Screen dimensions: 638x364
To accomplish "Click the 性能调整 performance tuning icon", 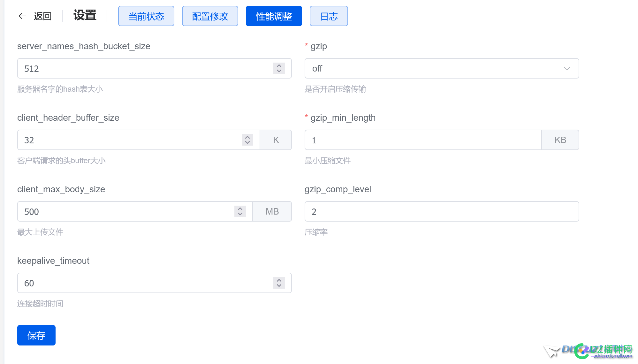I will pyautogui.click(x=274, y=16).
